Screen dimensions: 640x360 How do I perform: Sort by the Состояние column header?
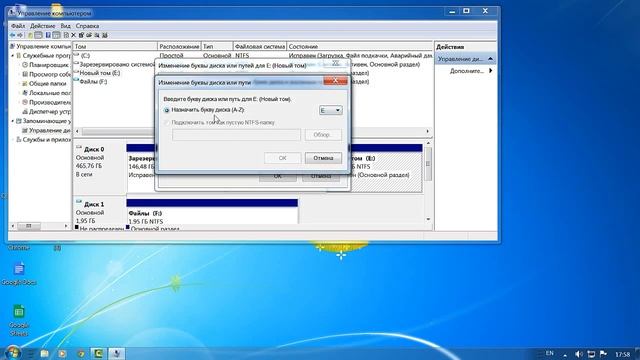(360, 47)
